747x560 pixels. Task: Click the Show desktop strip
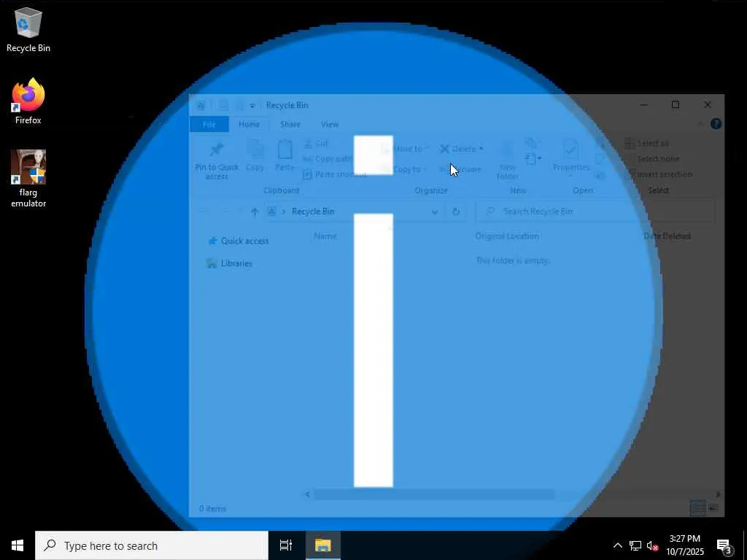[745, 545]
